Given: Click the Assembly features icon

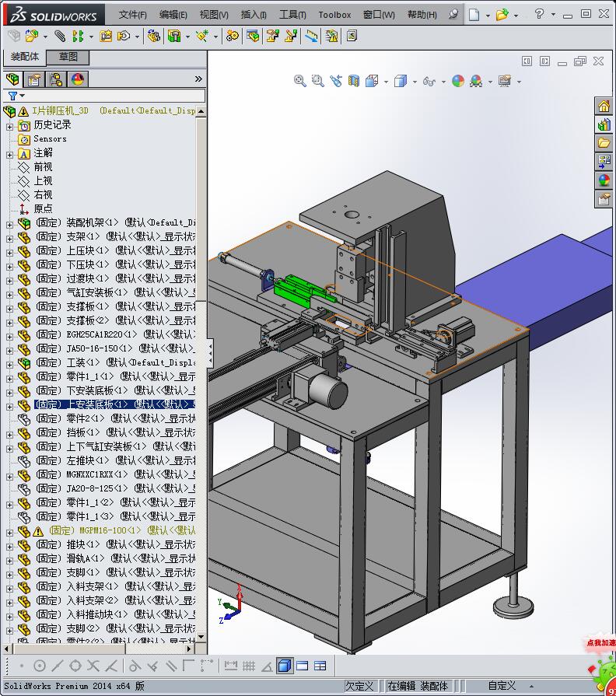Looking at the screenshot, I should pos(174,36).
